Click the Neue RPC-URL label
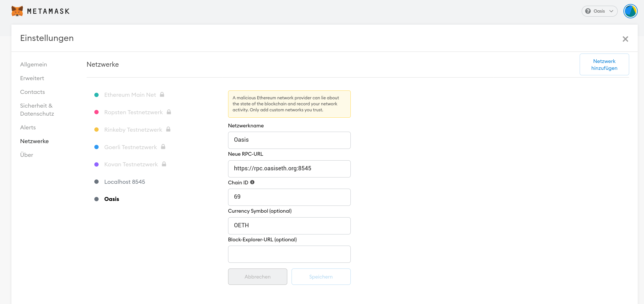The width and height of the screenshot is (644, 304). 246,154
